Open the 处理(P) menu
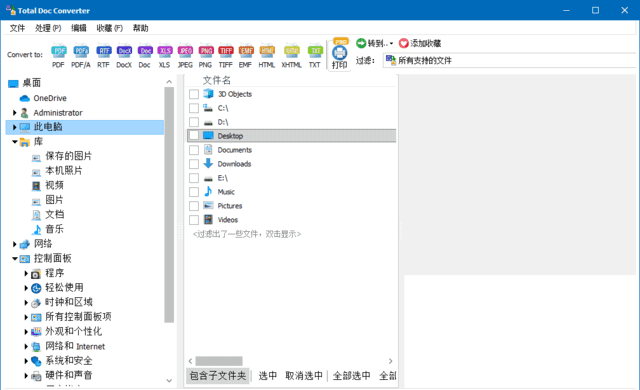The width and height of the screenshot is (640, 390). point(48,28)
